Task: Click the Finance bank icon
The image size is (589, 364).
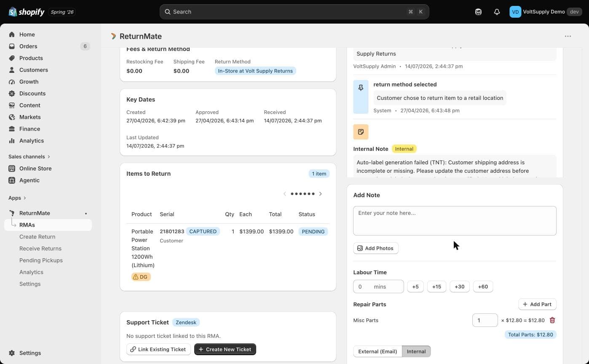Action: pyautogui.click(x=12, y=129)
